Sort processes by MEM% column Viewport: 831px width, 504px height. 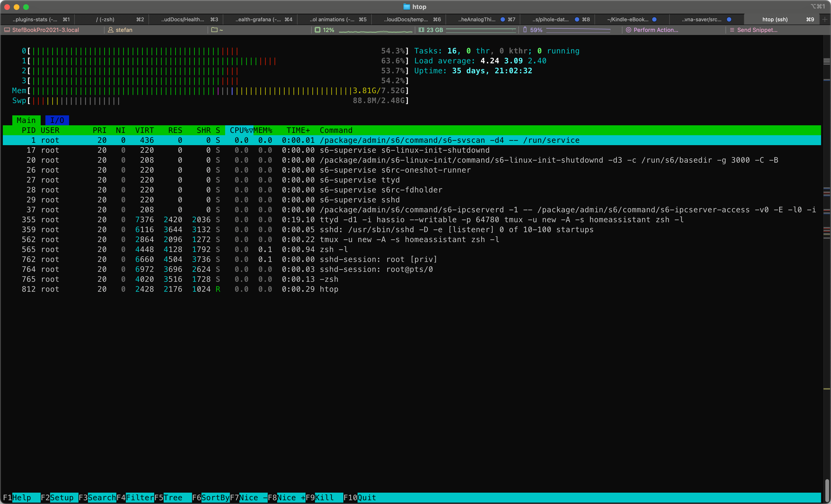263,130
